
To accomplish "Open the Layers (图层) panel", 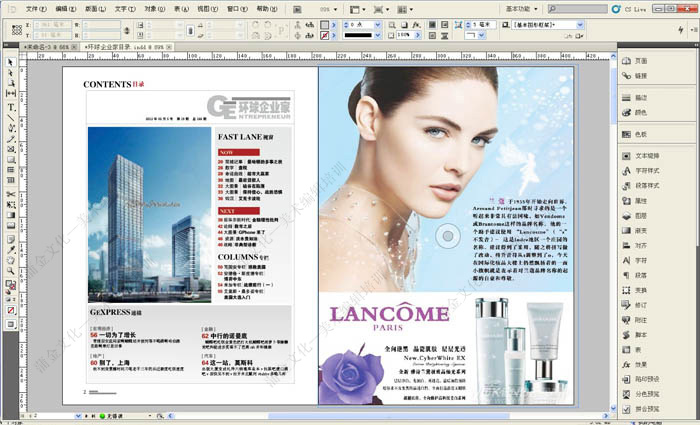I will tap(634, 216).
